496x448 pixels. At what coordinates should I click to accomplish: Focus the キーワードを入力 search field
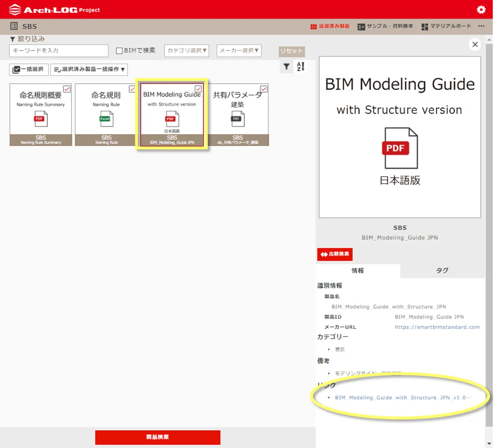[x=59, y=50]
